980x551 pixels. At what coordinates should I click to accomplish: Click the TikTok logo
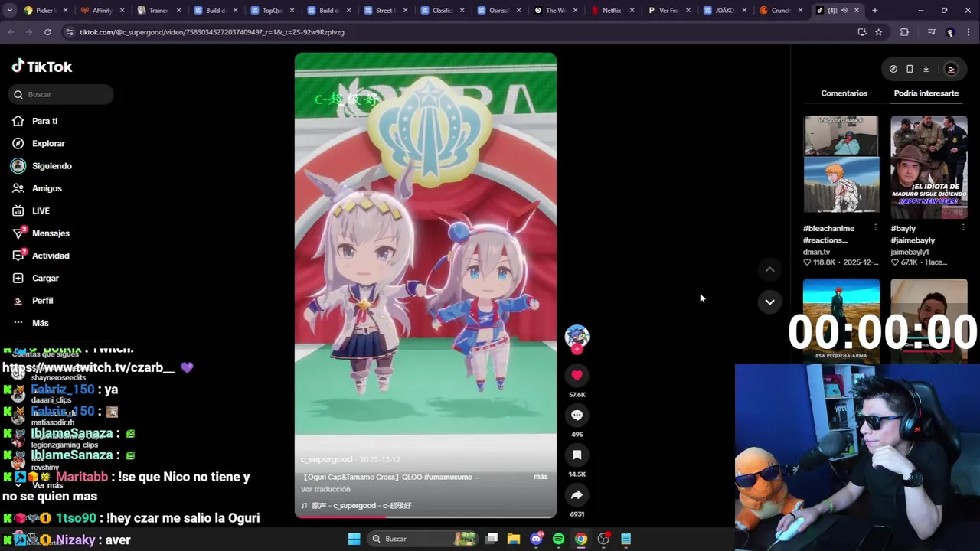[42, 67]
